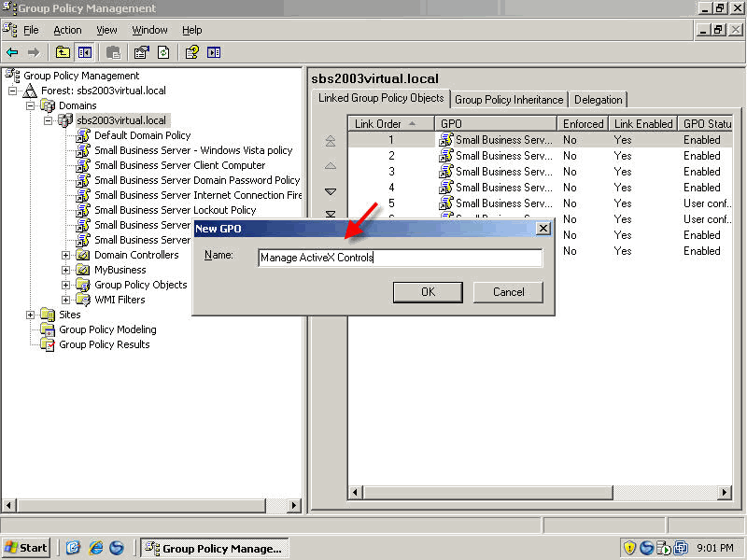This screenshot has height=560, width=747.
Task: Toggle the Show/Hide Console Tree icon
Action: 85,52
